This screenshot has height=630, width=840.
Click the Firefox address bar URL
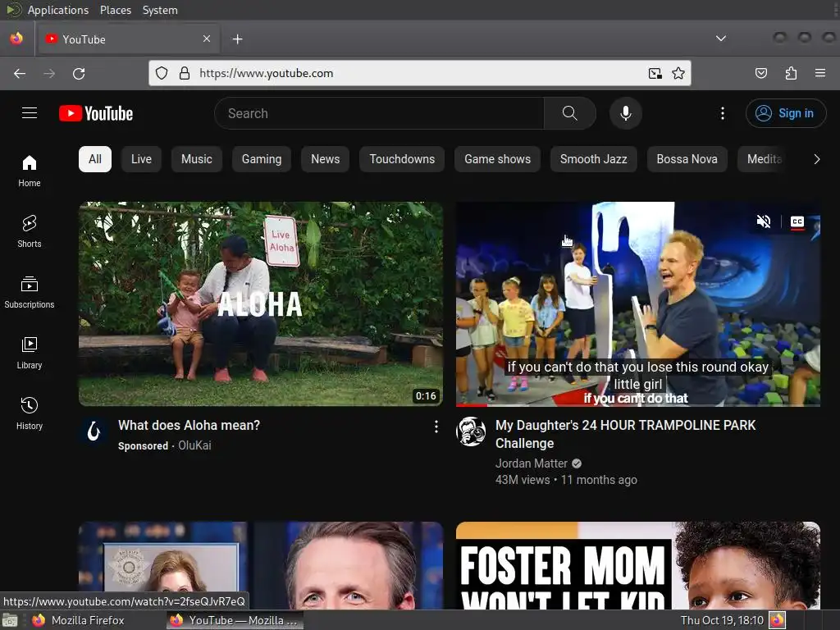click(267, 73)
